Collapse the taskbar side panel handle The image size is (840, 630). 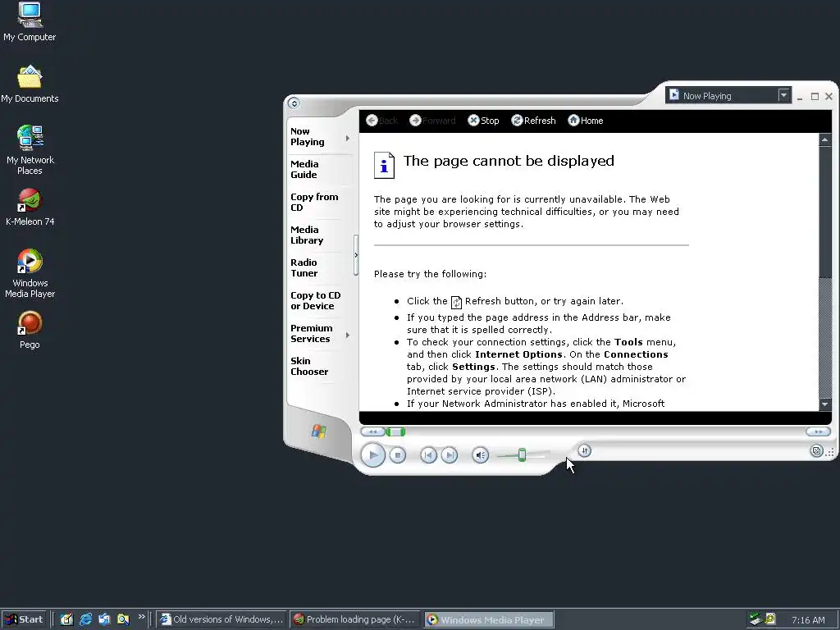pos(356,255)
